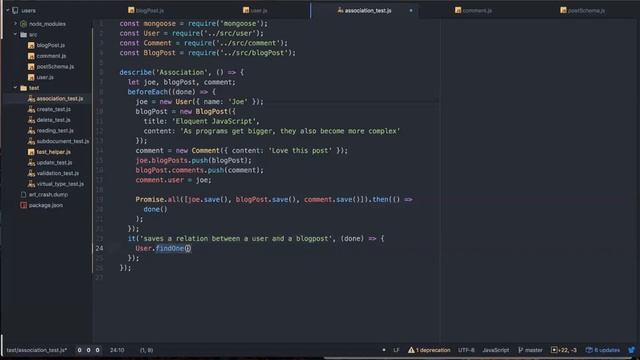Viewport: 640px width, 360px height.
Task: Click the master git branch indicator
Action: [x=530, y=350]
